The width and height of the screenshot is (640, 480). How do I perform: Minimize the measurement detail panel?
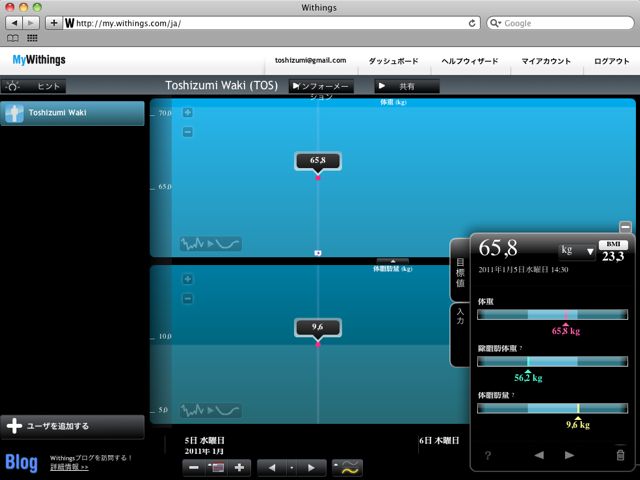625,226
